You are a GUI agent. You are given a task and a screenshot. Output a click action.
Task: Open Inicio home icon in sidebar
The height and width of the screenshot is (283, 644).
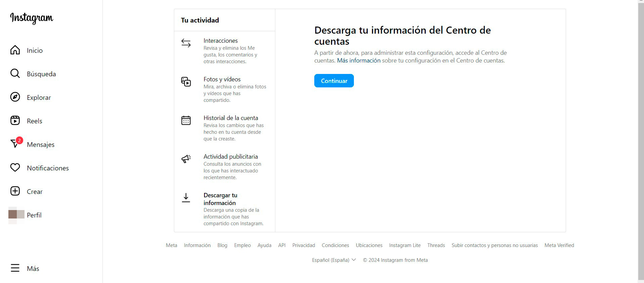[x=15, y=50]
